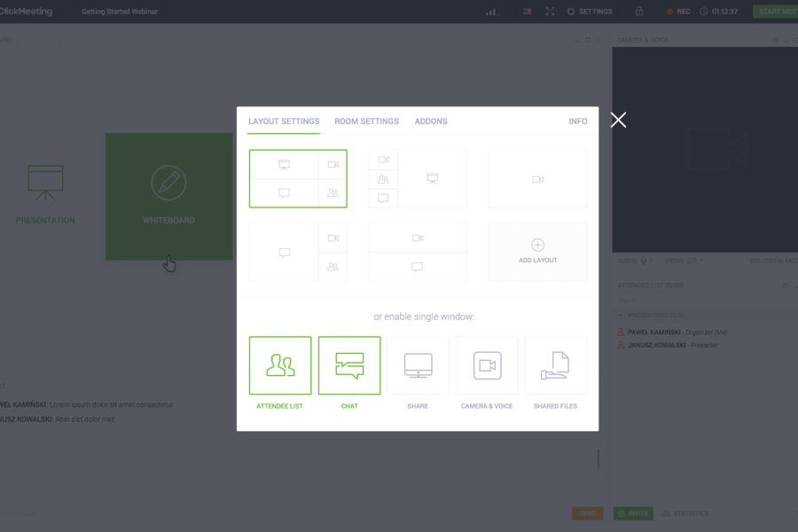Open the Addons tab
Viewport: 798px width, 532px height.
(x=431, y=121)
